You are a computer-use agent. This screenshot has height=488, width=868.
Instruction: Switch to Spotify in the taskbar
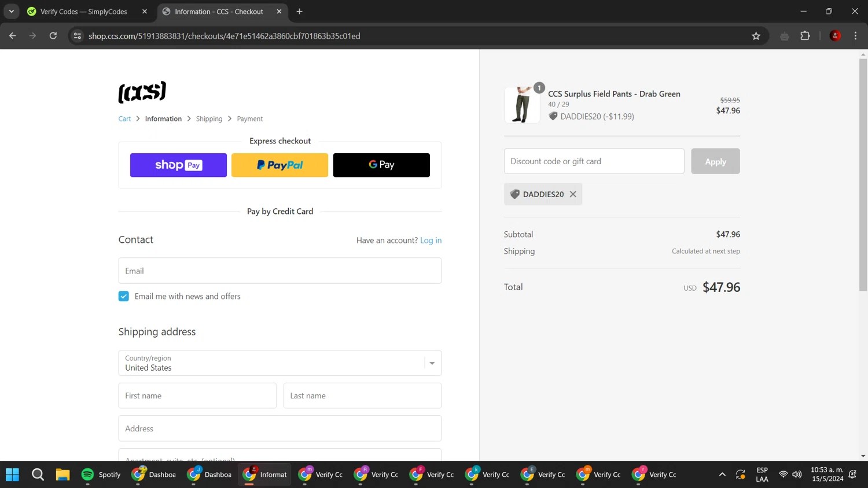101,475
